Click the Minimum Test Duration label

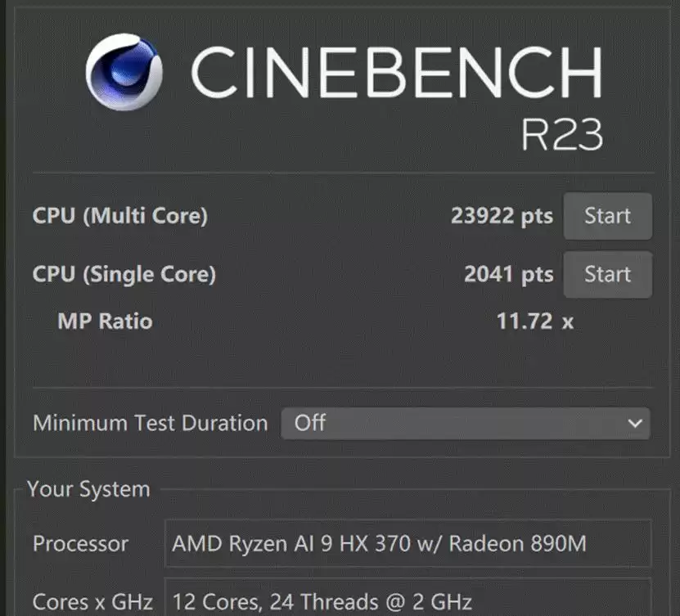[x=150, y=423]
